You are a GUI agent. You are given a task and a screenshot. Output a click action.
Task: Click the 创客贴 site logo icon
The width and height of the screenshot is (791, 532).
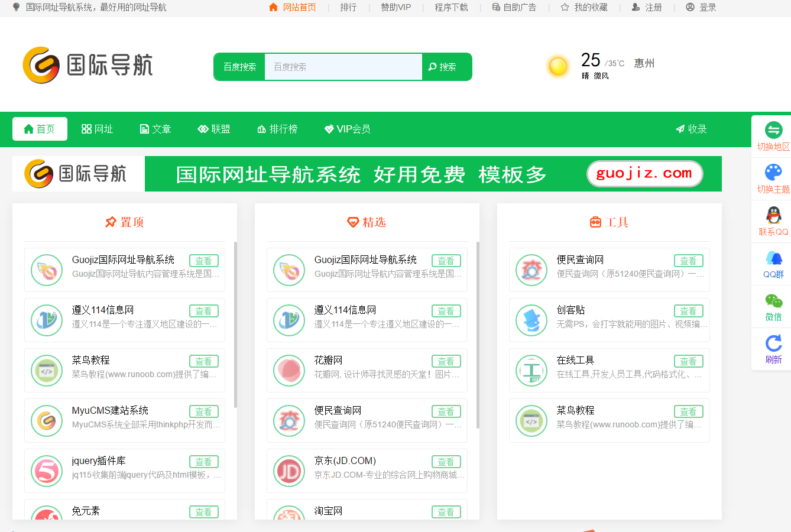[531, 320]
